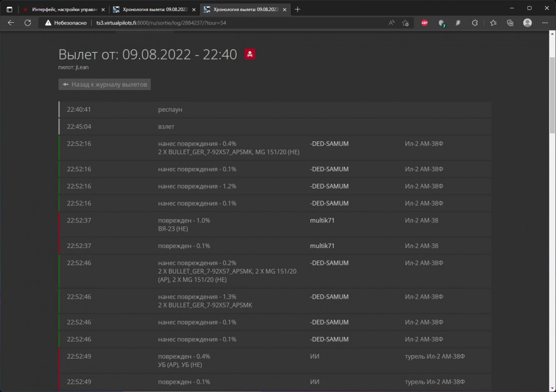Open the Extensions puzzle-piece menu
This screenshot has height=392, width=556.
475,23
